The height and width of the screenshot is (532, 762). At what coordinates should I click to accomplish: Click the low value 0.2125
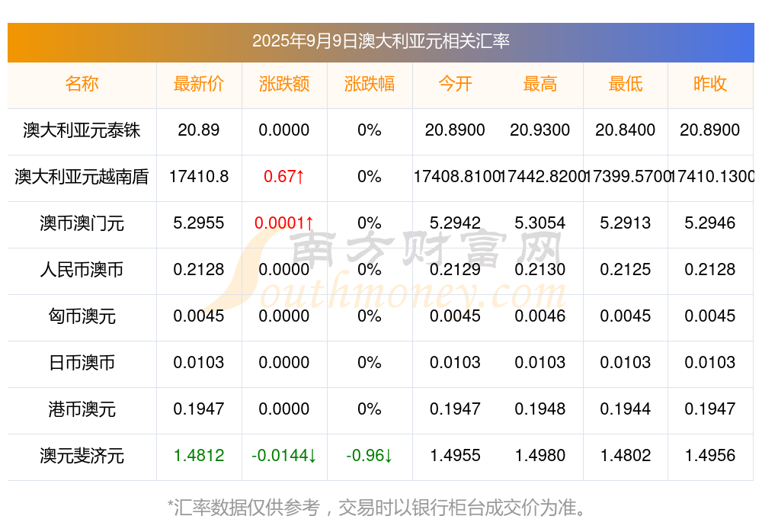click(626, 269)
